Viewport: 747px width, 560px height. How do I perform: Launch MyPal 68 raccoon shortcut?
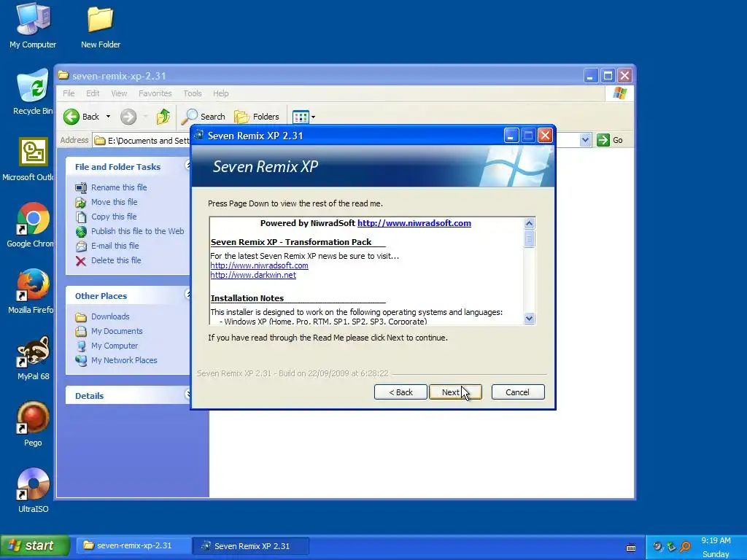click(33, 357)
